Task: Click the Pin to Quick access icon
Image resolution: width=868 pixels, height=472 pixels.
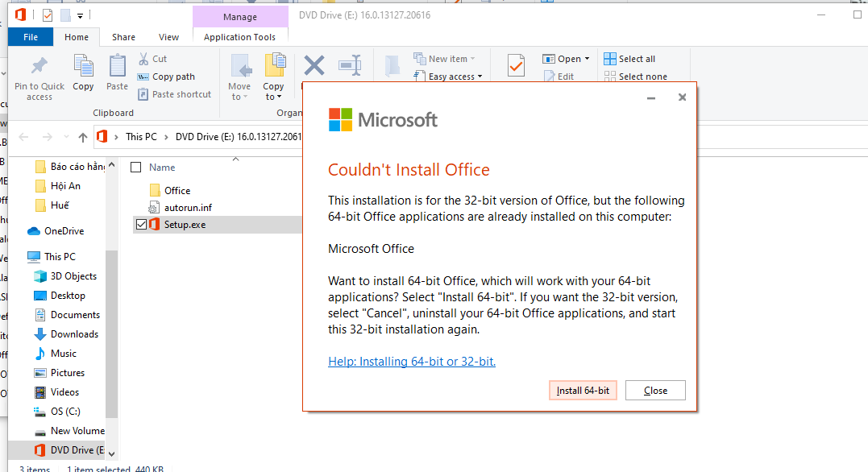Action: click(x=39, y=66)
